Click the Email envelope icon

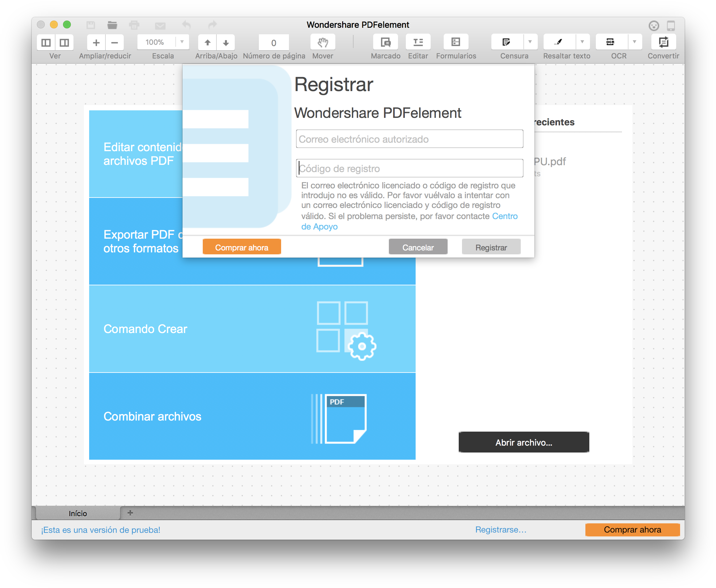point(160,25)
